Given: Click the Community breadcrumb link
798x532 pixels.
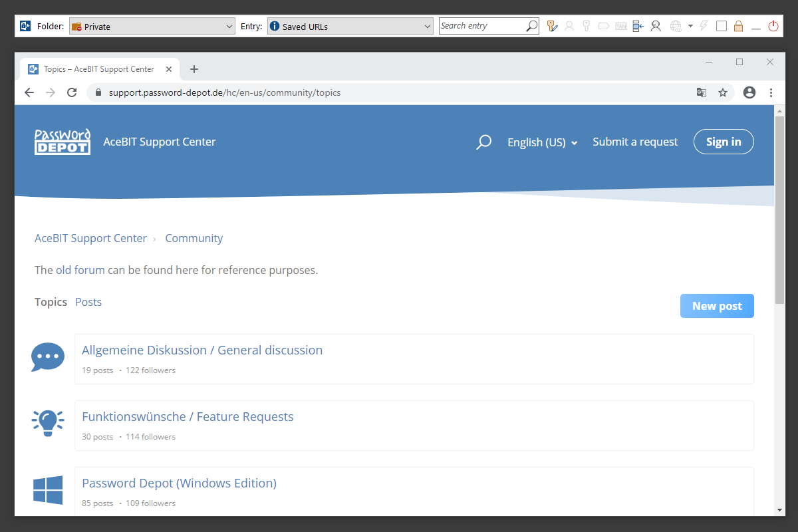Looking at the screenshot, I should [194, 238].
